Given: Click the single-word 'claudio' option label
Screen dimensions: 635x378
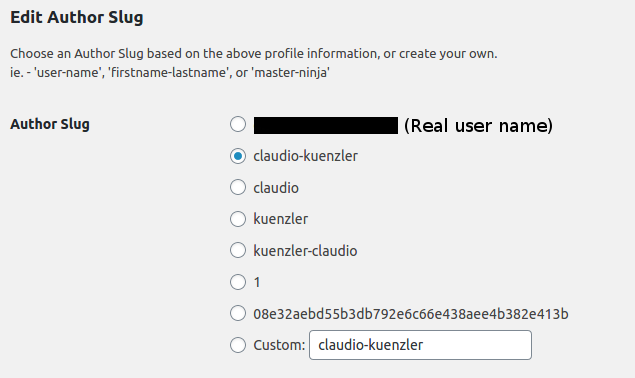Looking at the screenshot, I should pyautogui.click(x=276, y=188).
